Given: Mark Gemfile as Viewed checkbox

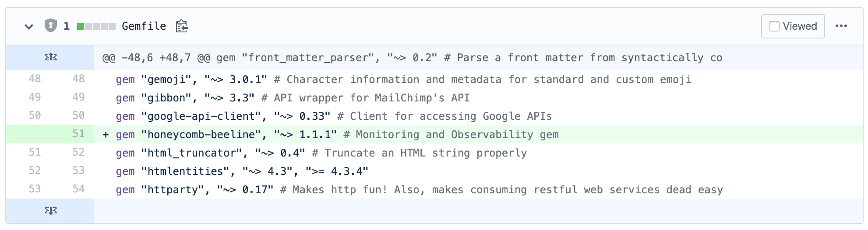Looking at the screenshot, I should tap(774, 26).
